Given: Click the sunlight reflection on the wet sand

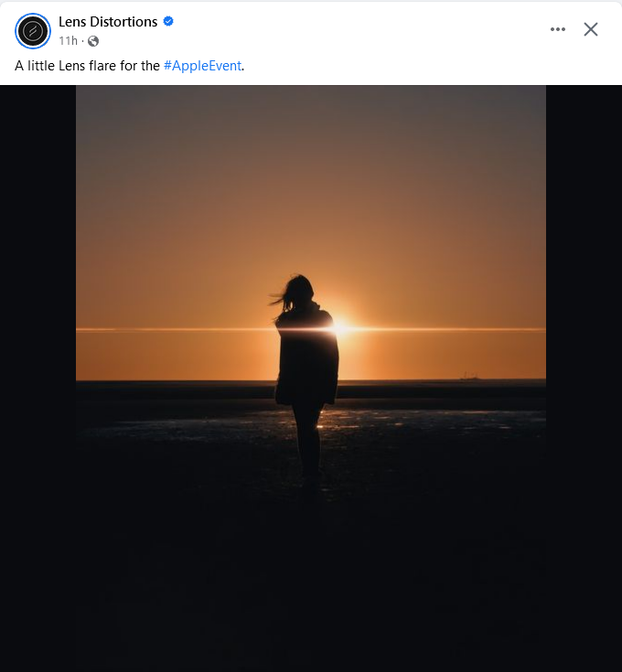Looking at the screenshot, I should [x=329, y=419].
